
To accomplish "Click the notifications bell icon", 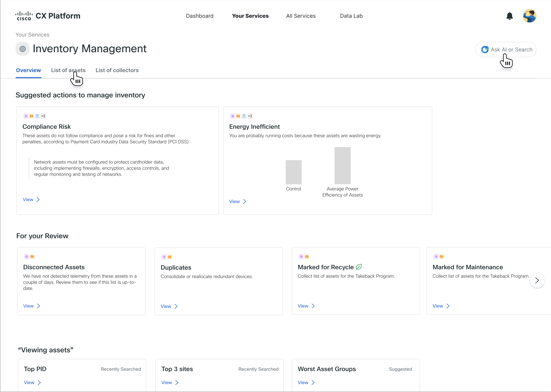I will coord(509,16).
